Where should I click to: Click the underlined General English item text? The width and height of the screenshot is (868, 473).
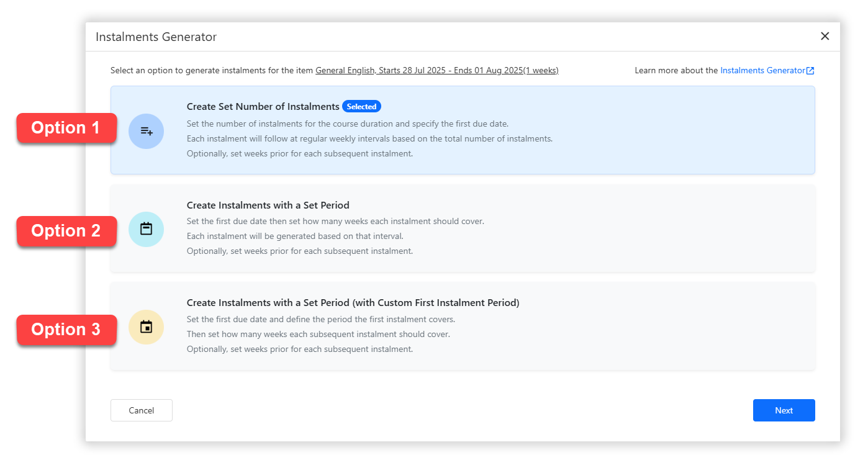tap(436, 71)
